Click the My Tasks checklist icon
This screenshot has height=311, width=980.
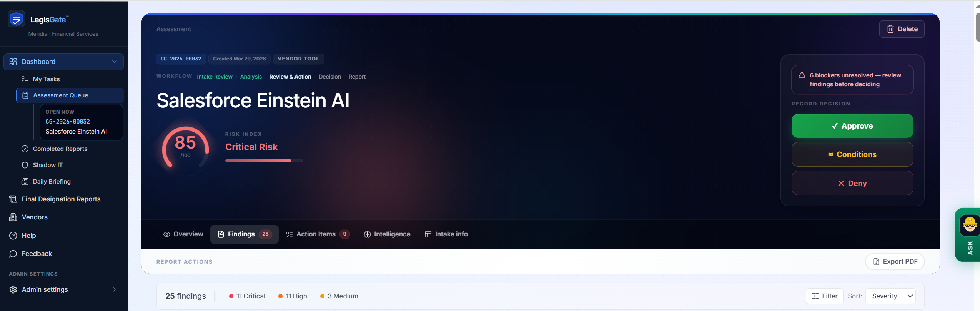(x=25, y=79)
